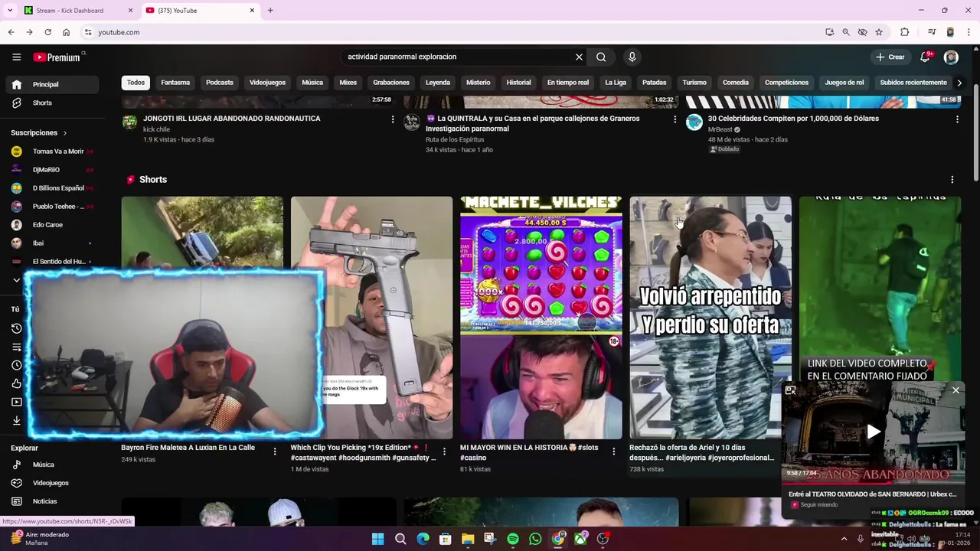Open Noticias in Explorar
The width and height of the screenshot is (980, 551).
click(52, 501)
